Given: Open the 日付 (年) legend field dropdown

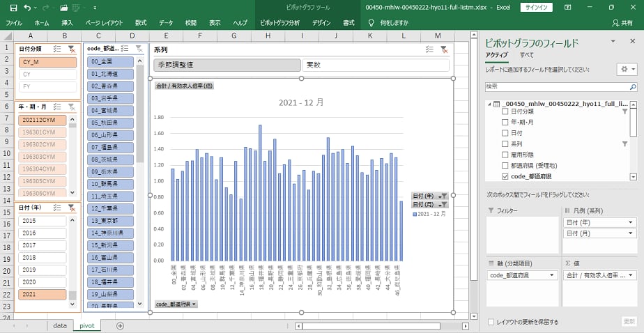Looking at the screenshot, I should coord(631,222).
